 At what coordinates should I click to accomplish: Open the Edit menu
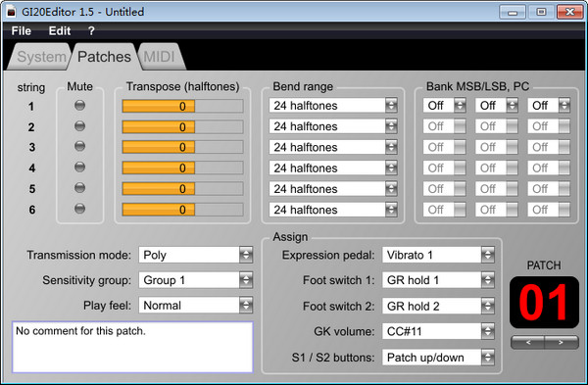pyautogui.click(x=59, y=30)
